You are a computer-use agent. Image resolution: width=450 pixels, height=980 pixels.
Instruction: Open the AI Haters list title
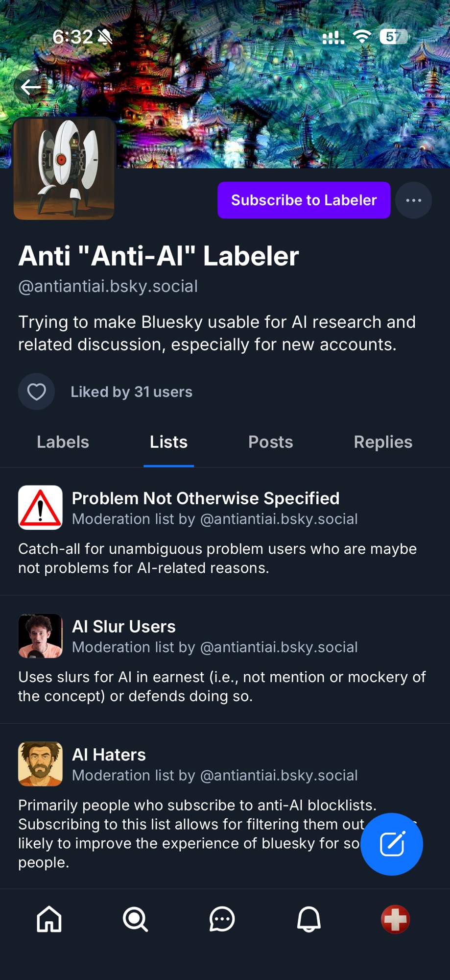(x=109, y=755)
